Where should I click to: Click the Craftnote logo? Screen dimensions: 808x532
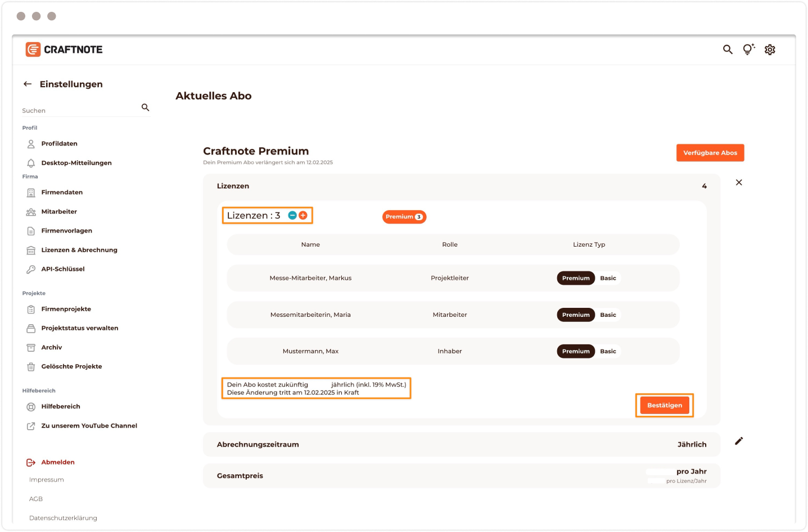click(x=64, y=49)
